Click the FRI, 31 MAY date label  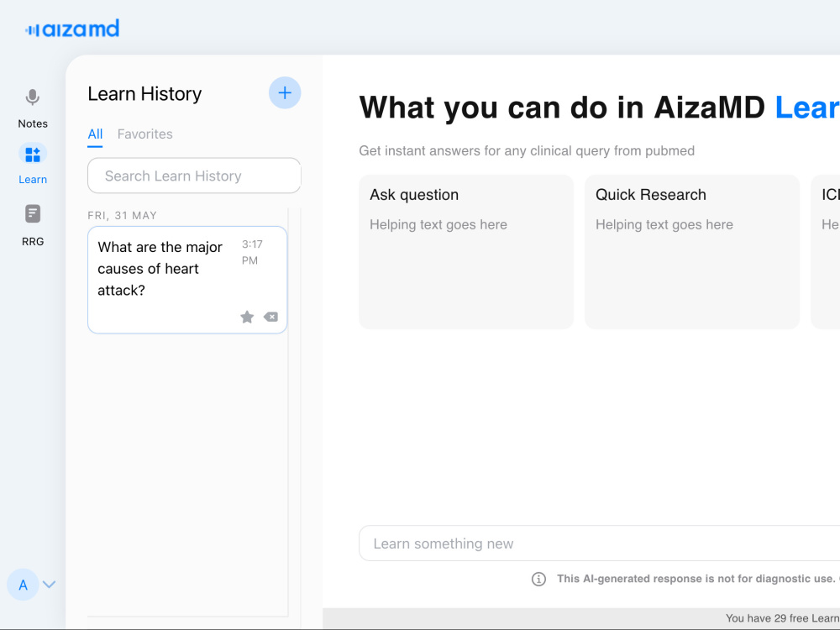point(122,215)
